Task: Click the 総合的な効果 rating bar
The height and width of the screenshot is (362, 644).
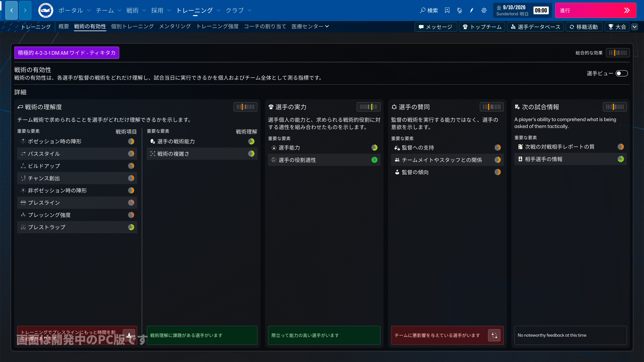Action: tap(618, 53)
